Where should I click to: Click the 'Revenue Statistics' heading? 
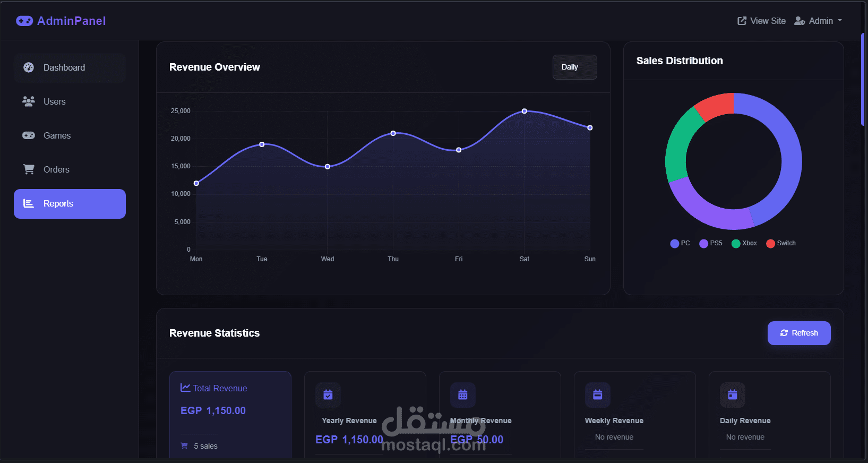pyautogui.click(x=214, y=333)
